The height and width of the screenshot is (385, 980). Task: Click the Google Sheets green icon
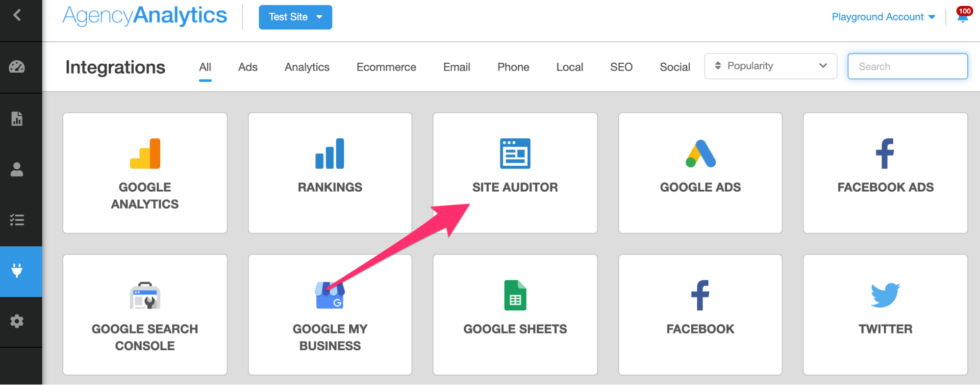tap(515, 295)
